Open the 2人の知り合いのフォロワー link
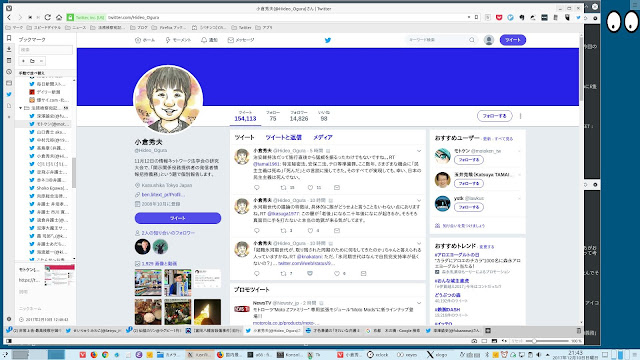The width and height of the screenshot is (640, 360). (x=168, y=233)
